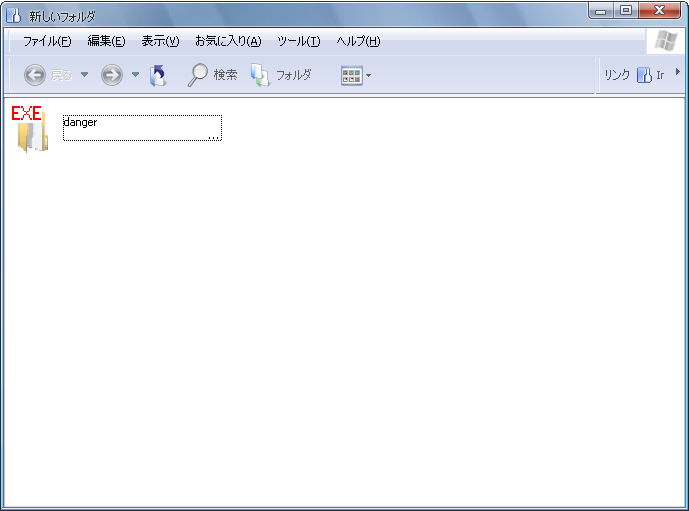The width and height of the screenshot is (689, 511).
Task: Open the Back history dropdown arrow
Action: [84, 75]
